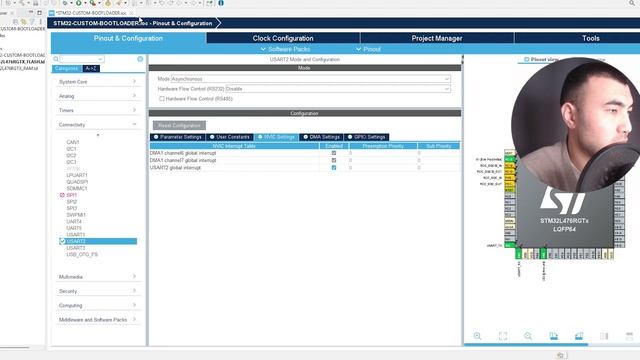This screenshot has height=360, width=640.
Task: Toggle USART2 global interrupt enabled checkbox
Action: 334,168
